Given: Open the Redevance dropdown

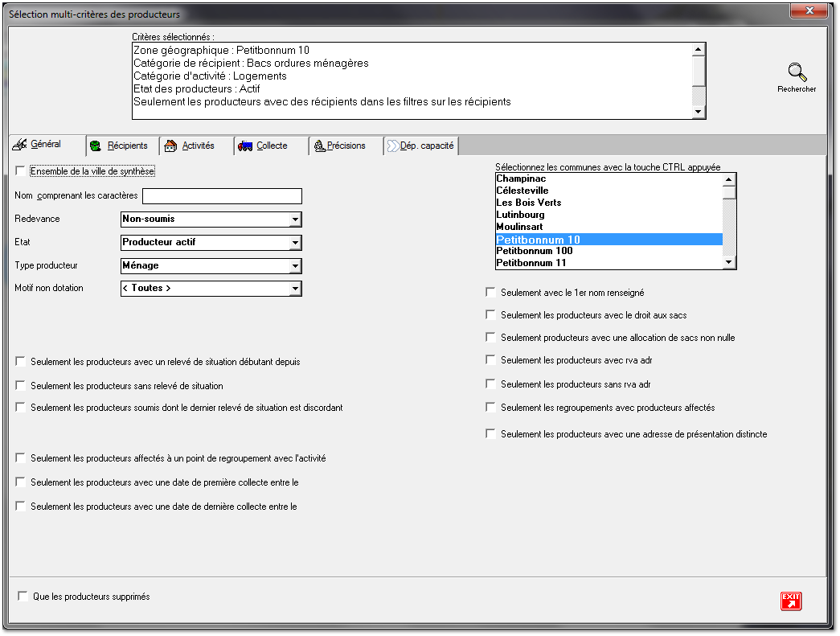Looking at the screenshot, I should tap(295, 220).
